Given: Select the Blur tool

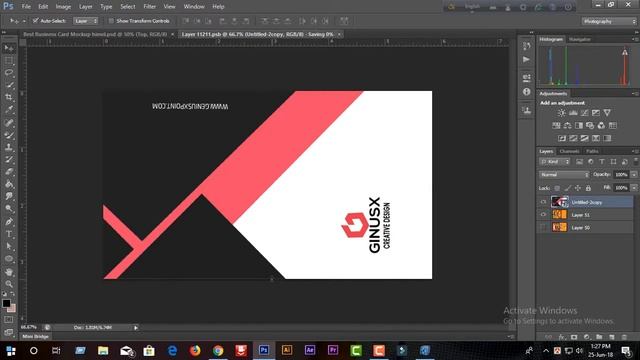Looking at the screenshot, I should pos(9,196).
